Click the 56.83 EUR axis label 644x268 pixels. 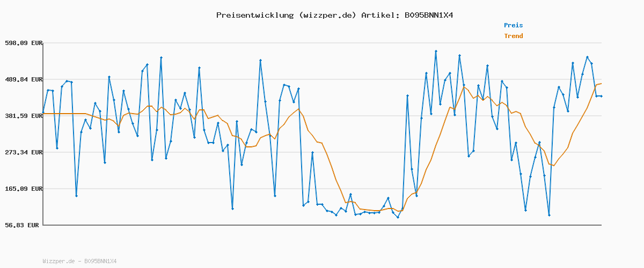(23, 225)
